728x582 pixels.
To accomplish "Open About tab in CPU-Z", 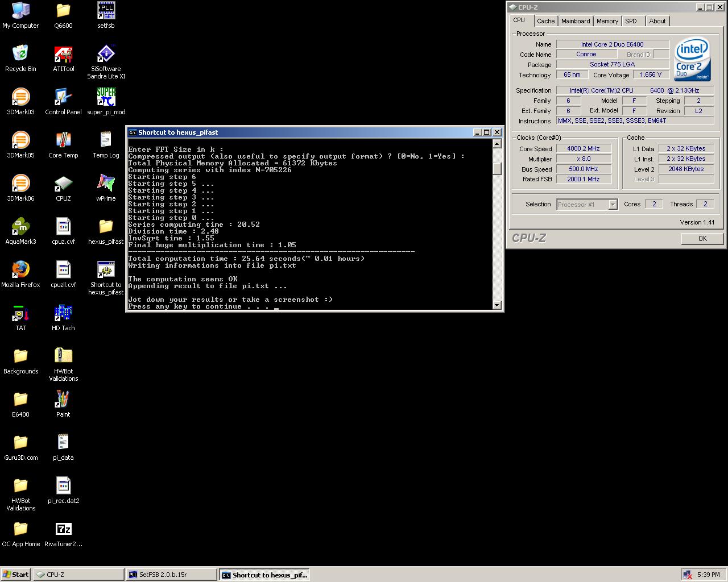I will click(657, 21).
